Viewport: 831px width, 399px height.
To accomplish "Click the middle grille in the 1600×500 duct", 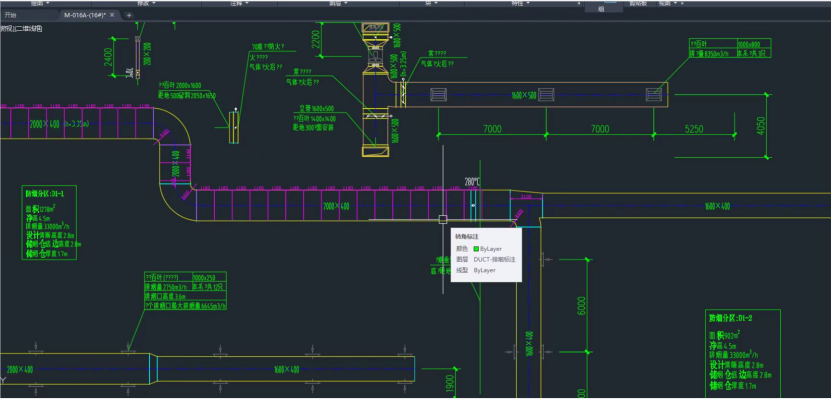I will click(x=546, y=95).
